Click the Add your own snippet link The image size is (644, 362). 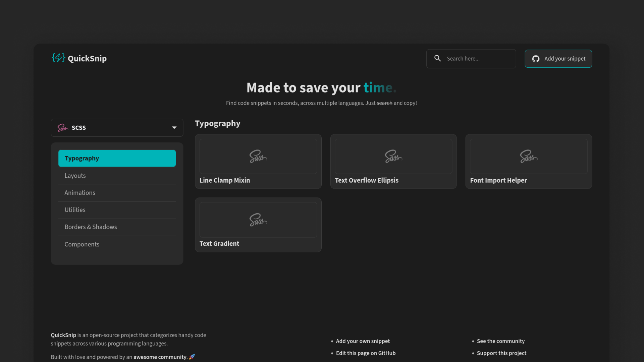[x=363, y=341]
